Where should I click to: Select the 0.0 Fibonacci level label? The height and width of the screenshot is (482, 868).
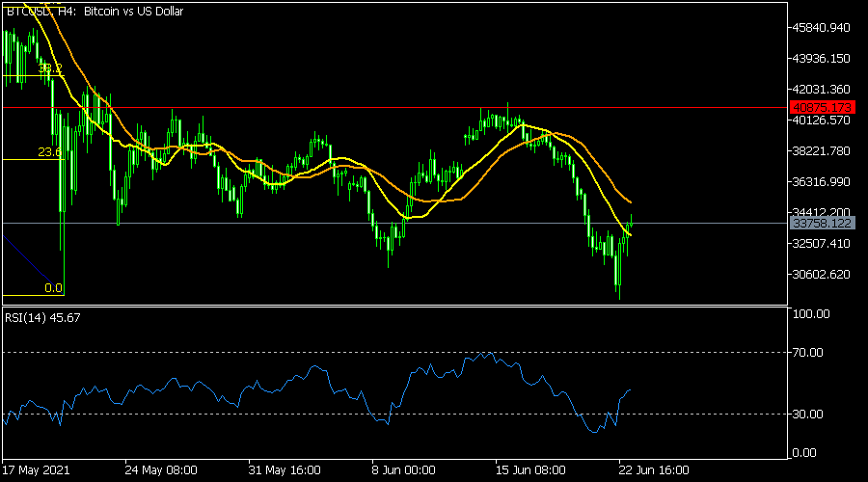pos(53,288)
